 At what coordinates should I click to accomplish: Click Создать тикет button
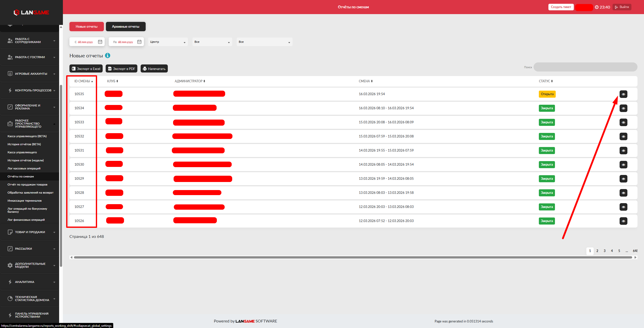pyautogui.click(x=561, y=7)
